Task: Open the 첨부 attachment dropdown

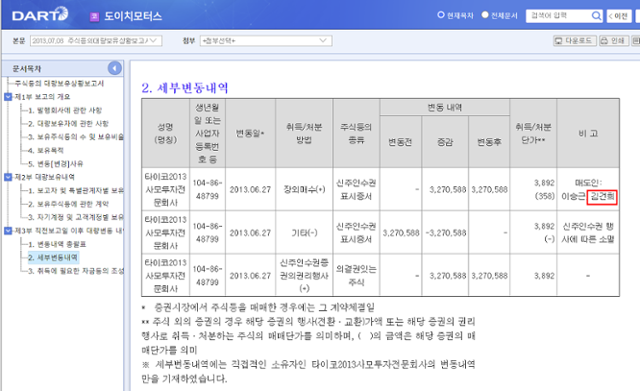Action: 266,41
